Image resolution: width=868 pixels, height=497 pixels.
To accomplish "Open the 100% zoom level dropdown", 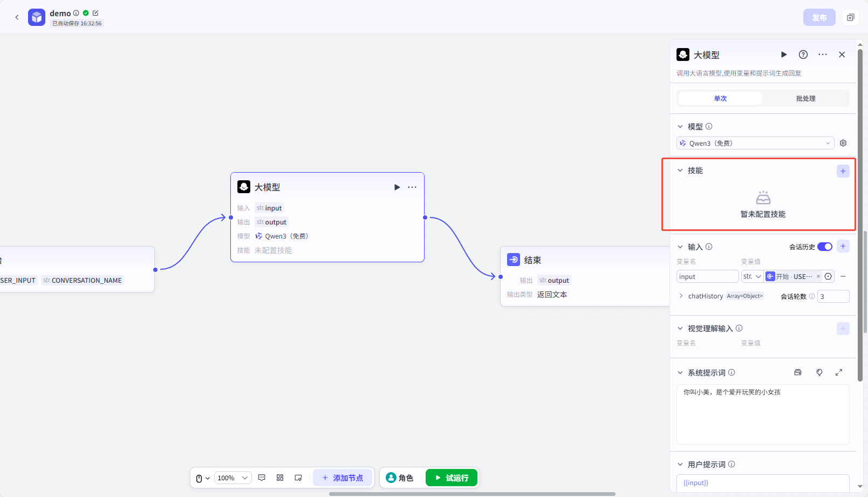I will click(233, 478).
